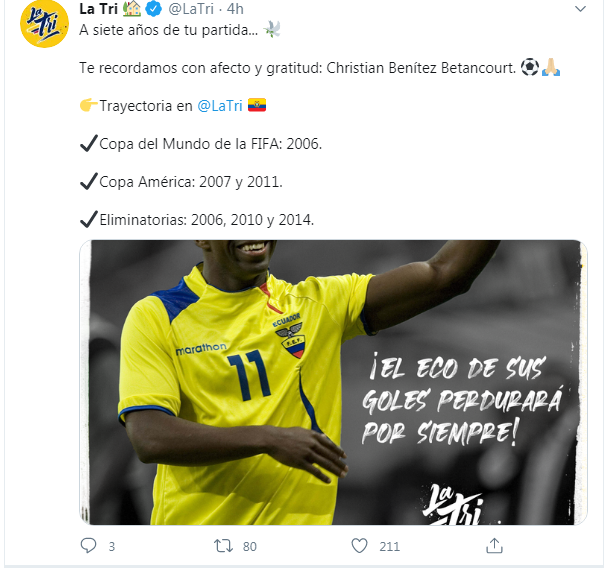The width and height of the screenshot is (611, 568).
Task: Follow the @LaTri mention in tweet text
Action: (220, 106)
